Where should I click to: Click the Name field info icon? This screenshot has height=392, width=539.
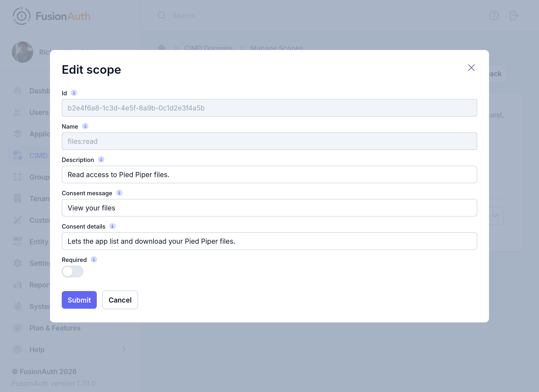85,126
